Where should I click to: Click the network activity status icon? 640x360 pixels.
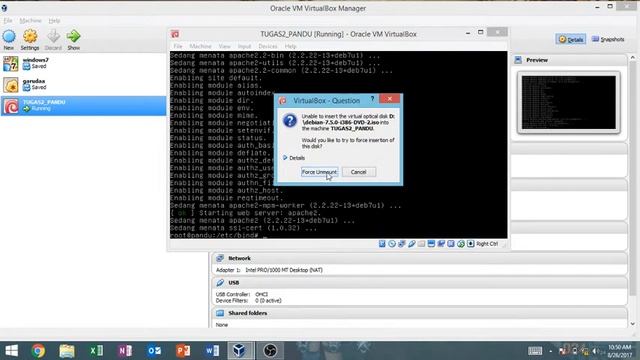click(402, 244)
